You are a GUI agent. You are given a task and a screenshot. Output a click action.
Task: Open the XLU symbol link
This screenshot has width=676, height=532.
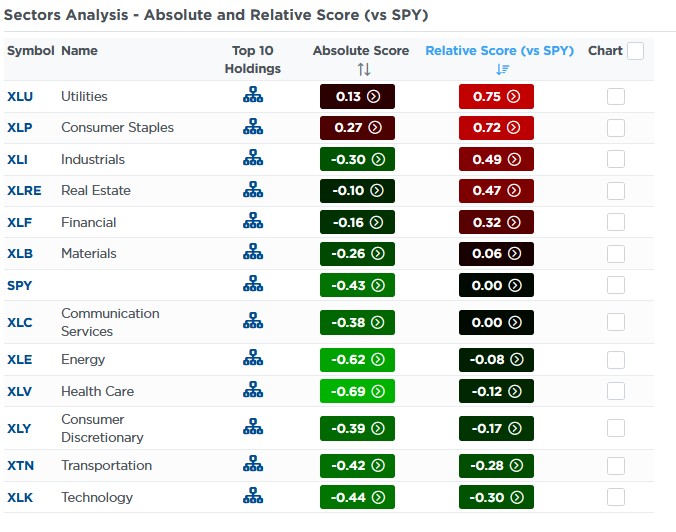(x=21, y=97)
